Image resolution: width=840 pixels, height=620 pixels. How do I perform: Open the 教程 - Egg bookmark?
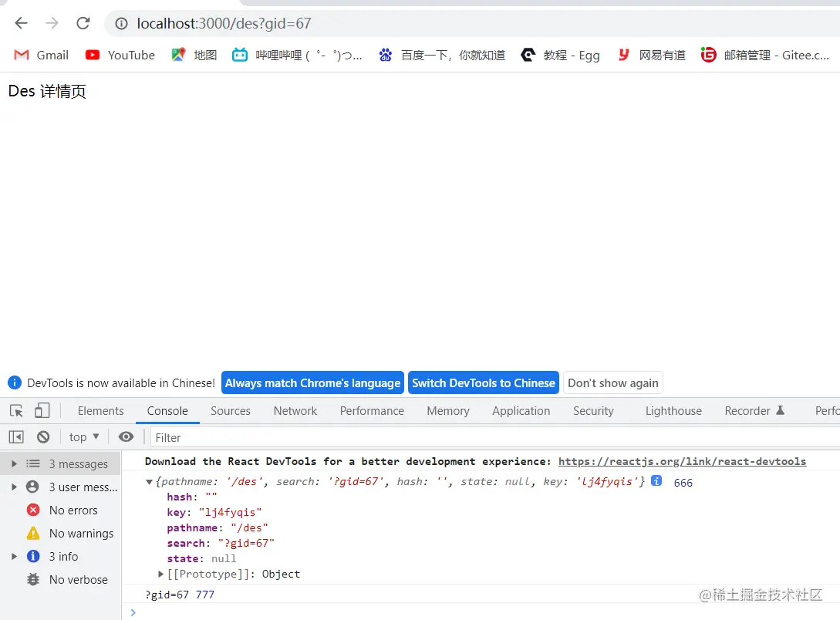tap(560, 56)
